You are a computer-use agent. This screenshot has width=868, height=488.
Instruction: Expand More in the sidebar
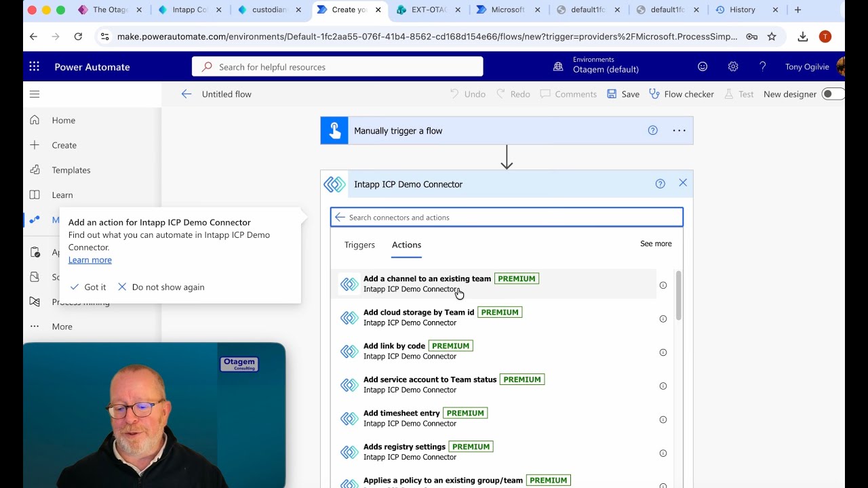(62, 327)
